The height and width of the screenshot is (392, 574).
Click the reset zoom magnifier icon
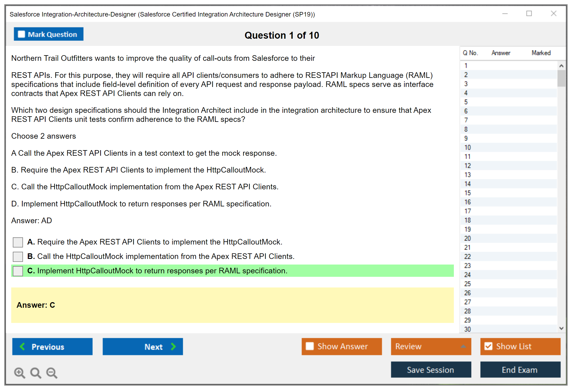[36, 373]
